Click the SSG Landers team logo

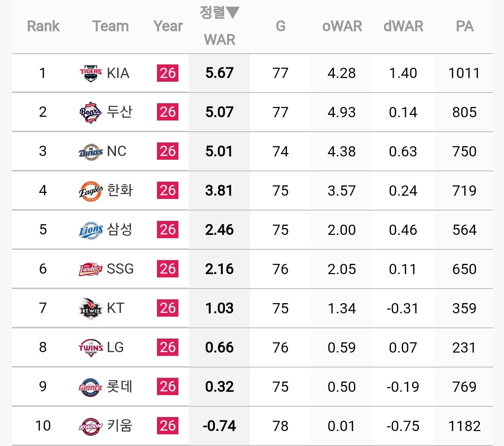point(91,269)
